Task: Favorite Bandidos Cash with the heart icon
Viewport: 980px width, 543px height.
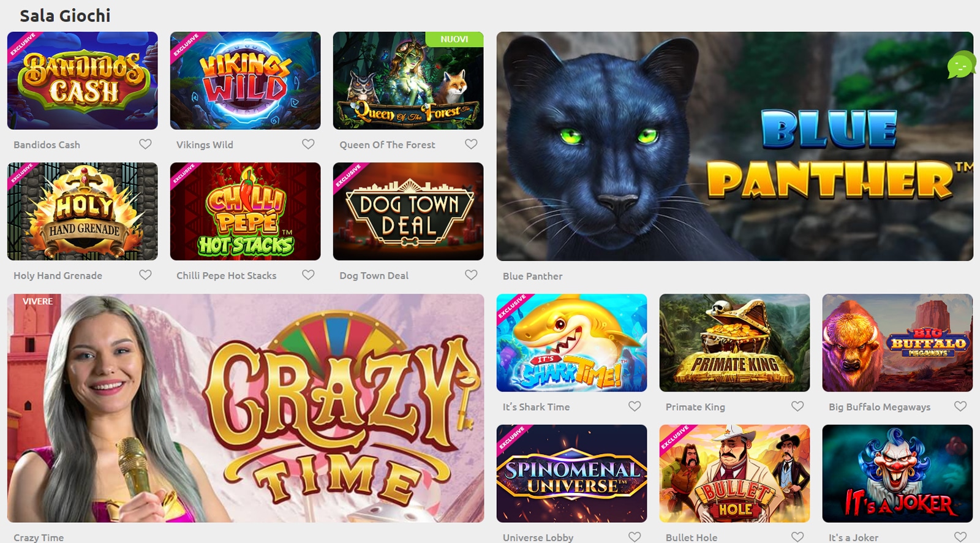Action: [145, 144]
